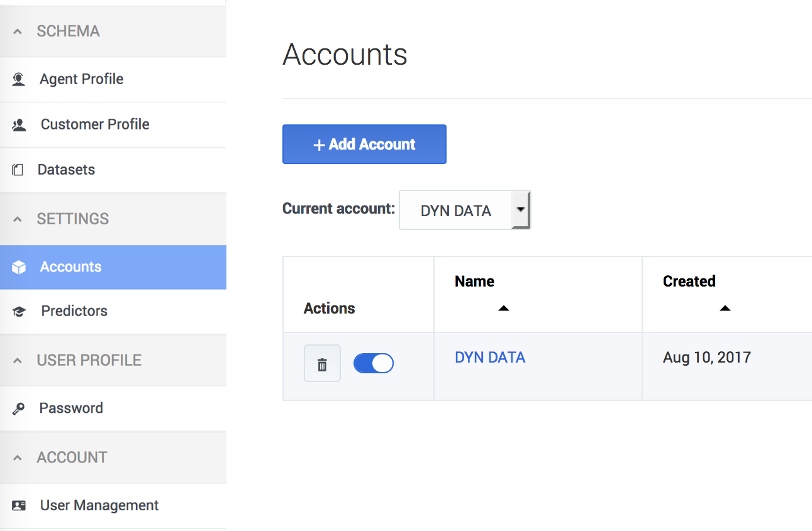
Task: Toggle the DYN DATA account switch off
Action: [374, 363]
